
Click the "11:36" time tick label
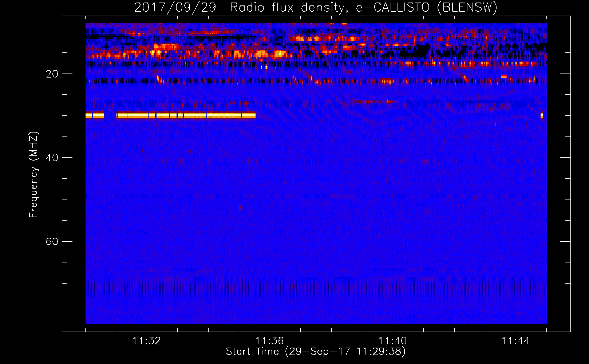[x=270, y=341]
